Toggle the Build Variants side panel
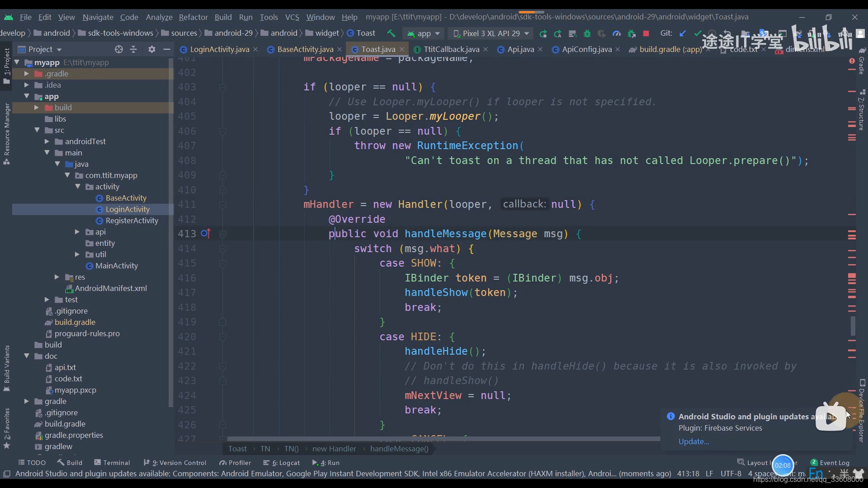The width and height of the screenshot is (868, 488). pyautogui.click(x=6, y=368)
